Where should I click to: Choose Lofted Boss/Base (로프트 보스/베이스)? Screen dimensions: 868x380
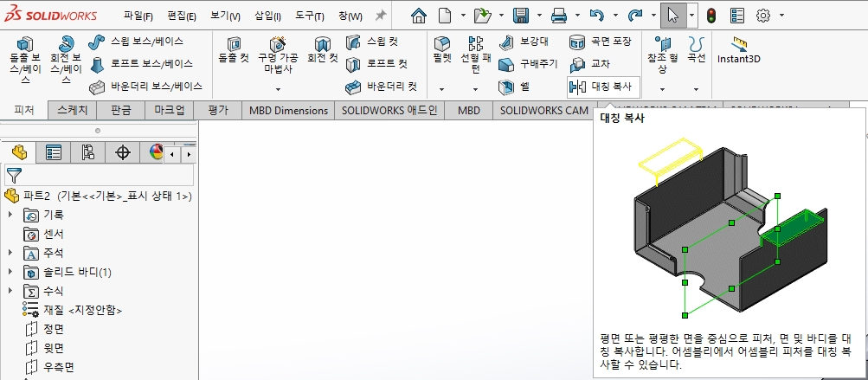coord(140,64)
